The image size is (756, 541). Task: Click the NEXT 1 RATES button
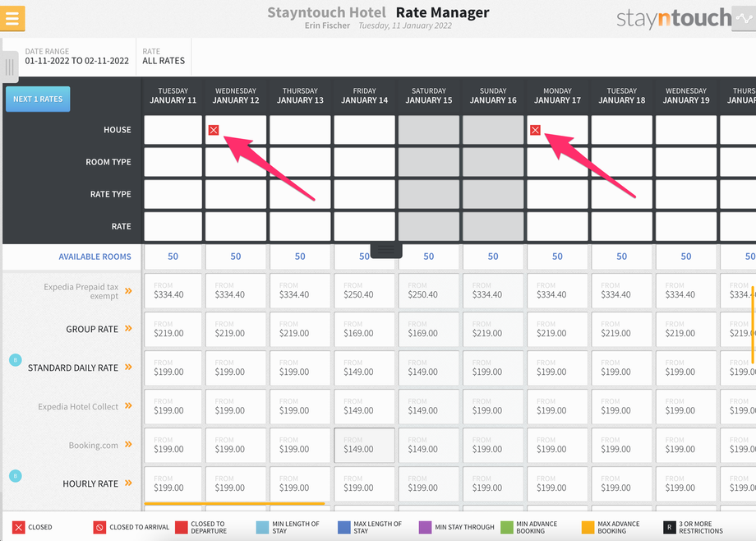[38, 99]
